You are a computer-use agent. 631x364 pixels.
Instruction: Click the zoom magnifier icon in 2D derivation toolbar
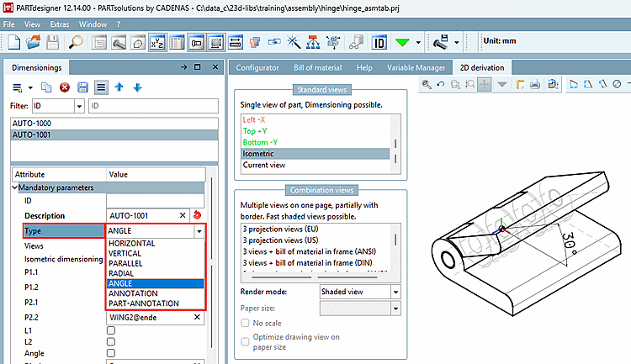[427, 84]
